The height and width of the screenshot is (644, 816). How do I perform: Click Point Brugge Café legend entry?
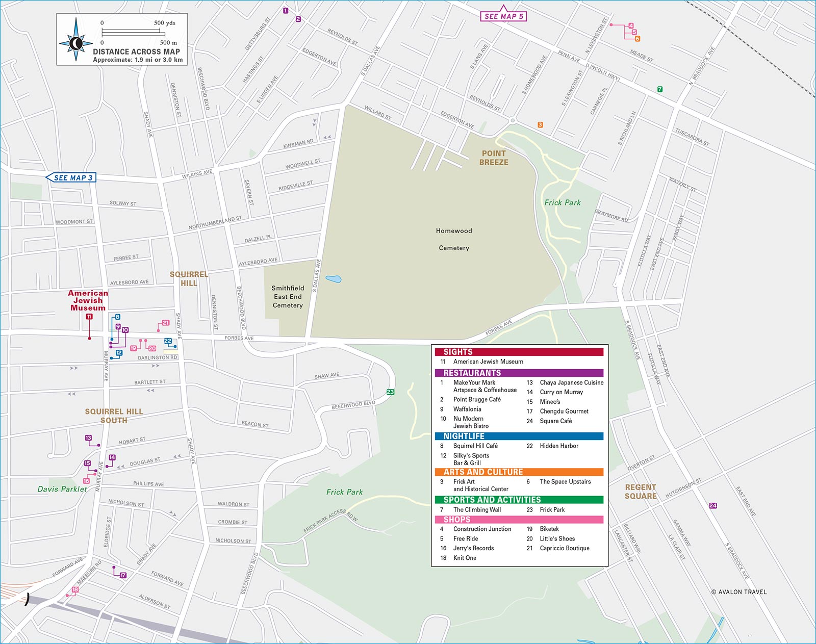[477, 399]
